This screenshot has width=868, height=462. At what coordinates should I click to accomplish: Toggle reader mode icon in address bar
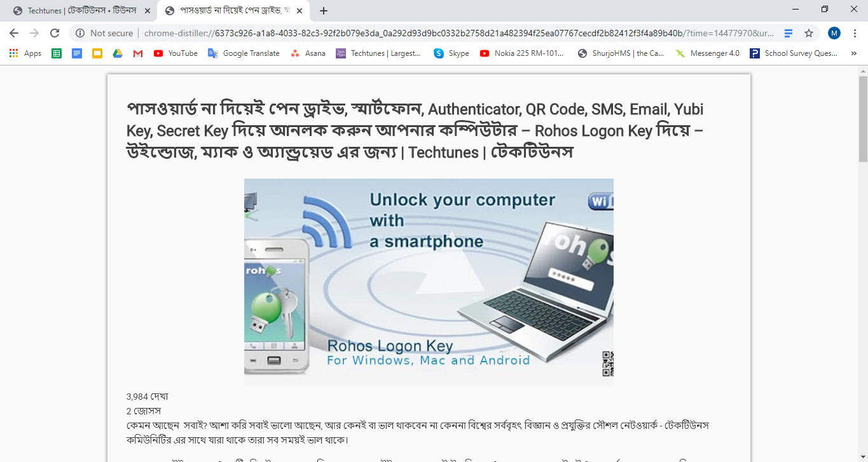pyautogui.click(x=789, y=33)
